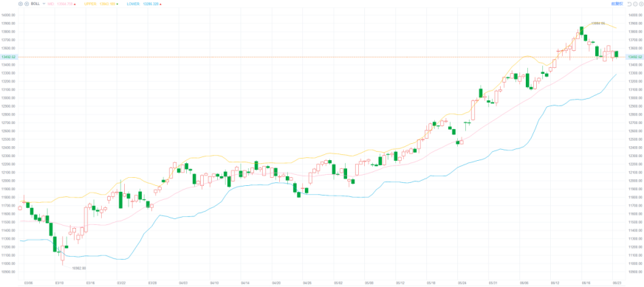The height and width of the screenshot is (287, 644).
Task: Click the 13492.52 current price tag on right axis
Action: click(x=634, y=57)
